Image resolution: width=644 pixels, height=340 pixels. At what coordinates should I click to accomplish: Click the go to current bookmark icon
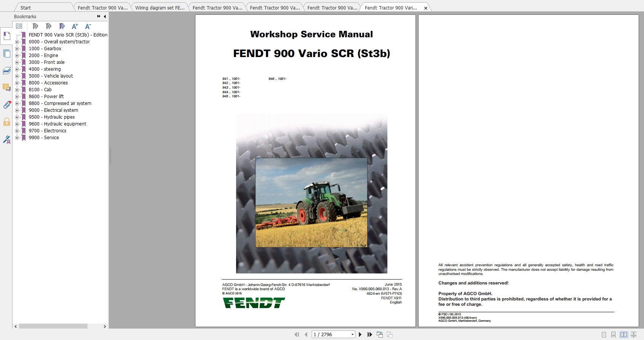[62, 26]
